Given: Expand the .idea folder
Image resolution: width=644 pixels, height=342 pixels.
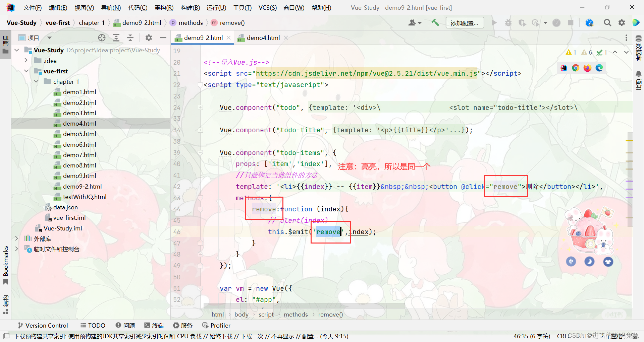Looking at the screenshot, I should tap(26, 61).
